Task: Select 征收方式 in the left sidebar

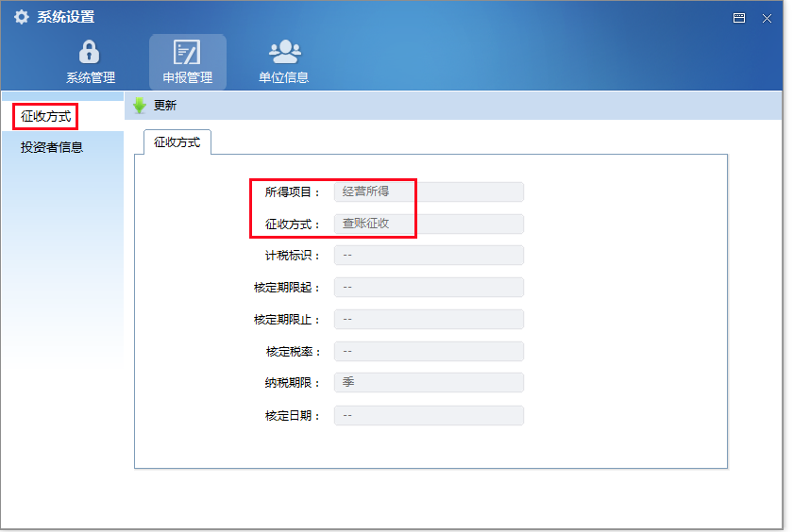Action: (x=45, y=116)
